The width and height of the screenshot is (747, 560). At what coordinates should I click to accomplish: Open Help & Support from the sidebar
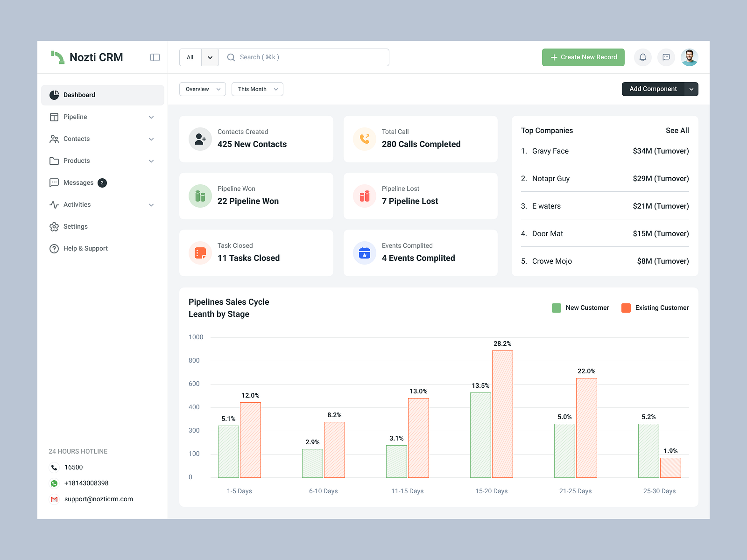[x=103, y=248]
